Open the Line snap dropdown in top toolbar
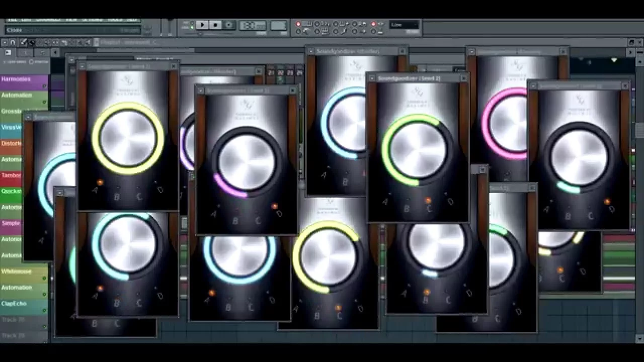The width and height of the screenshot is (644, 362). point(404,25)
